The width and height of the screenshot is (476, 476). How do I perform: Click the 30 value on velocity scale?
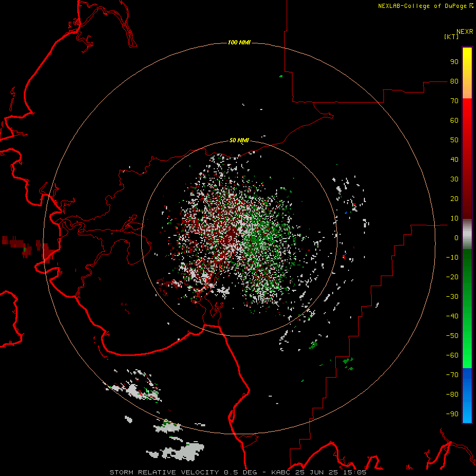pos(454,179)
